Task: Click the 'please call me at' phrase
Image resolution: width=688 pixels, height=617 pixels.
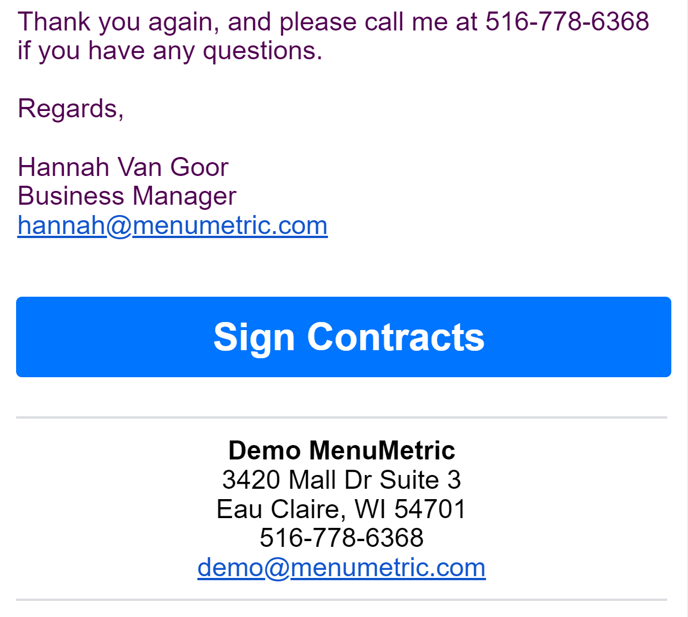Action: pos(378,22)
